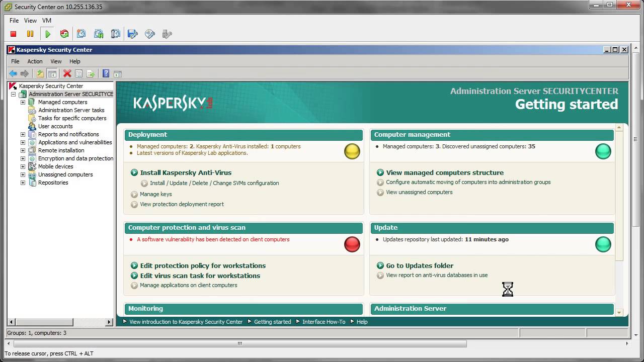Click the USB device connect icon
Viewport: 644px width, 362px height.
[167, 34]
